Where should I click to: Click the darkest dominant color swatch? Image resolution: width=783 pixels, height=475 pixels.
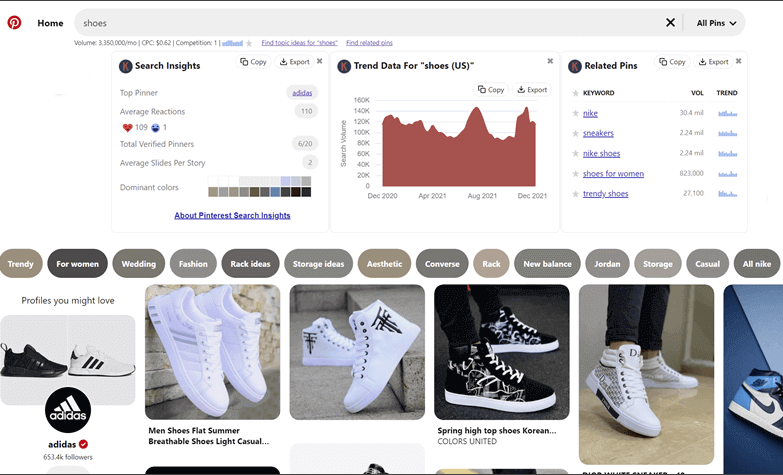(x=306, y=192)
